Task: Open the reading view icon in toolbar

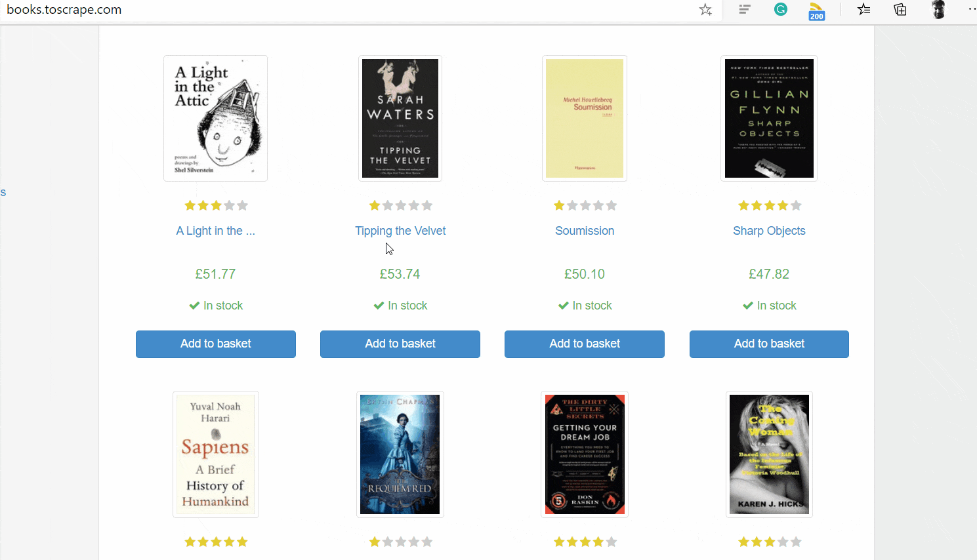Action: click(745, 10)
